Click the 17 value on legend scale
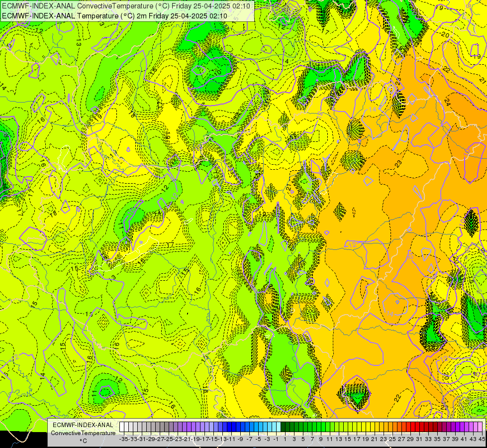This screenshot has height=448, width=487. click(x=357, y=439)
